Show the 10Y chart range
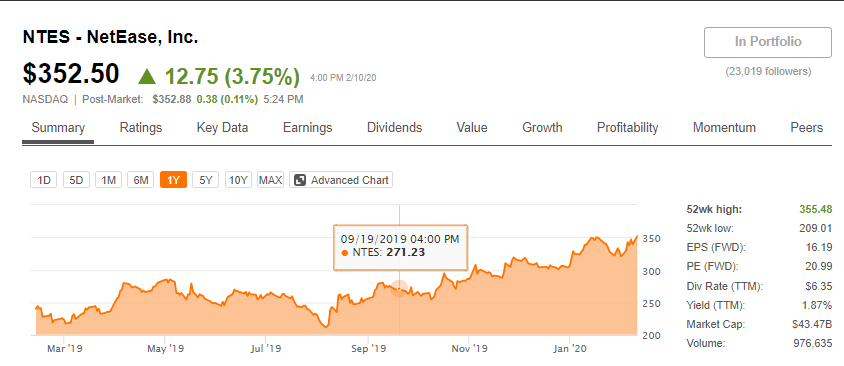This screenshot has height=366, width=844. point(238,180)
